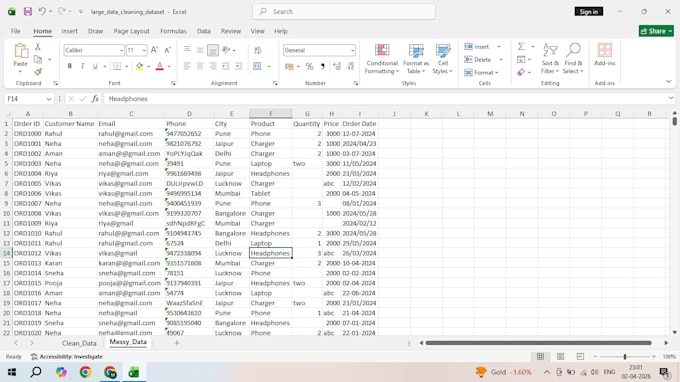This screenshot has width=680, height=382.
Task: Open the Name Box dropdown
Action: click(49, 99)
